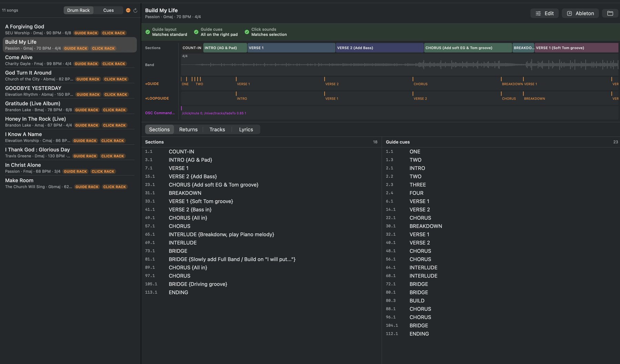Click the Band waveform track

(x=400, y=64)
